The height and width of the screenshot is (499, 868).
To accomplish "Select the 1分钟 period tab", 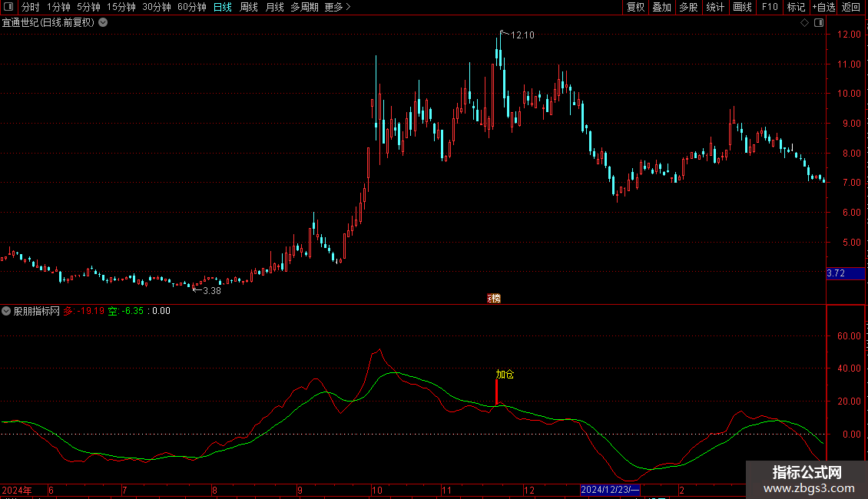I will 58,7.
